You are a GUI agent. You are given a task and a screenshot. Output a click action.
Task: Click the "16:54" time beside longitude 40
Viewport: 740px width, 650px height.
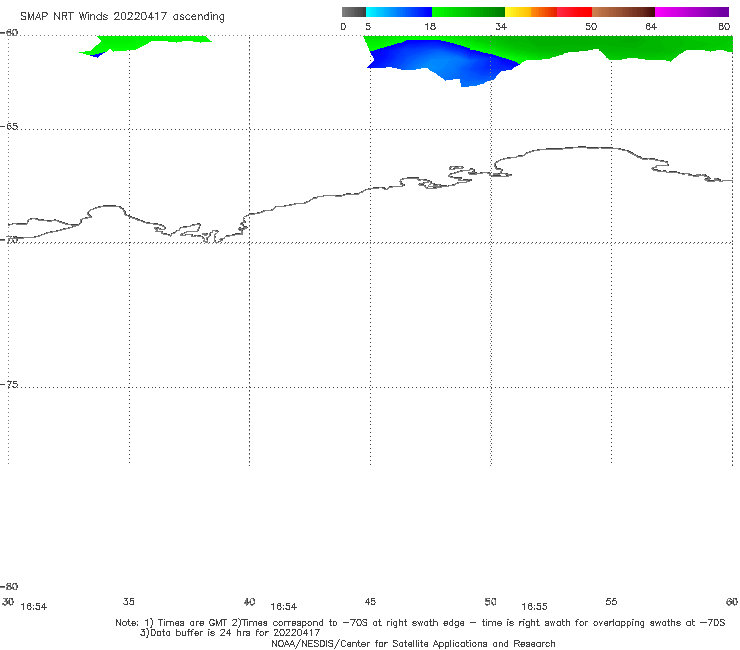click(284, 607)
